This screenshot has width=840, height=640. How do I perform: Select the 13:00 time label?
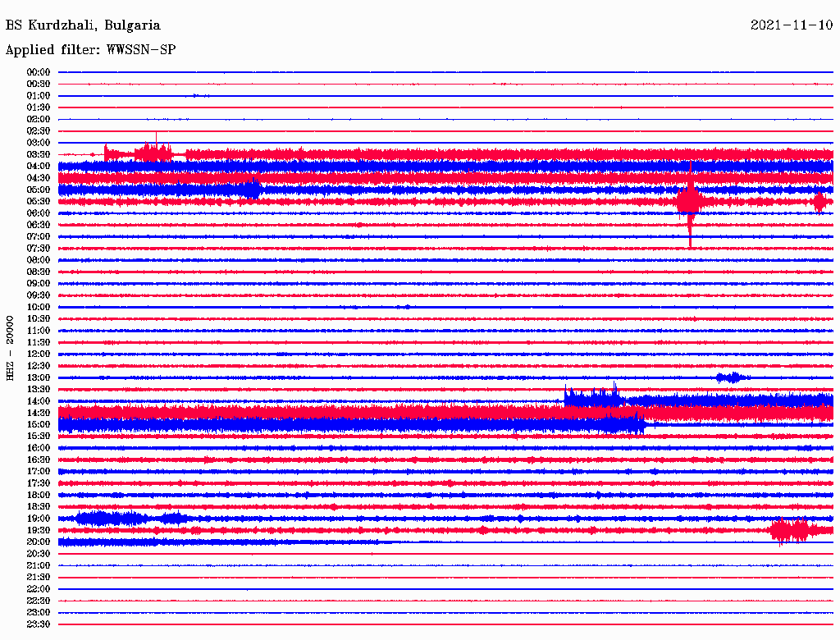coord(39,377)
